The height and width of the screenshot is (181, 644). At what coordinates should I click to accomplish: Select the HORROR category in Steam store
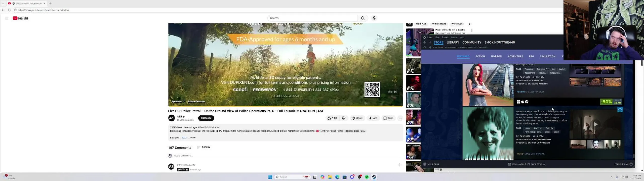(496, 56)
